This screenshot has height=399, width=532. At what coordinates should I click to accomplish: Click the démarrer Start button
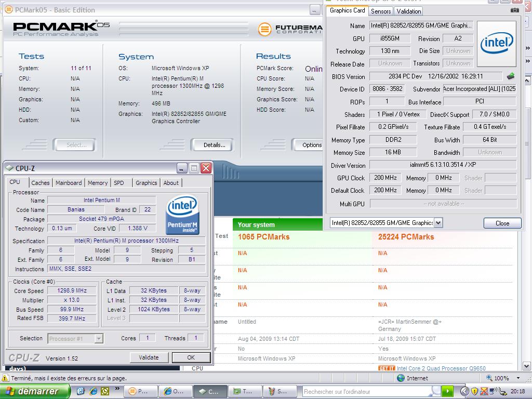35,391
